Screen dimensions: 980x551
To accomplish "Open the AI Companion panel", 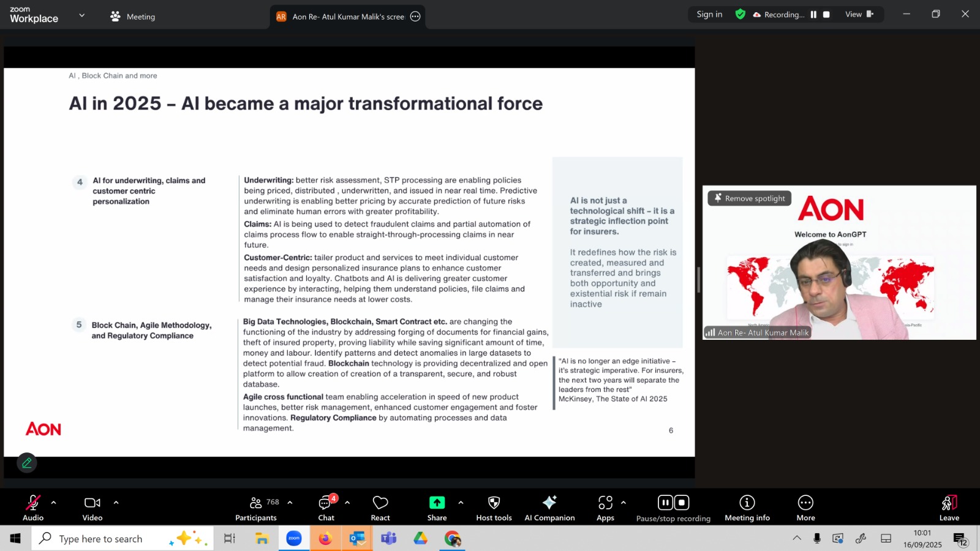I will (549, 508).
